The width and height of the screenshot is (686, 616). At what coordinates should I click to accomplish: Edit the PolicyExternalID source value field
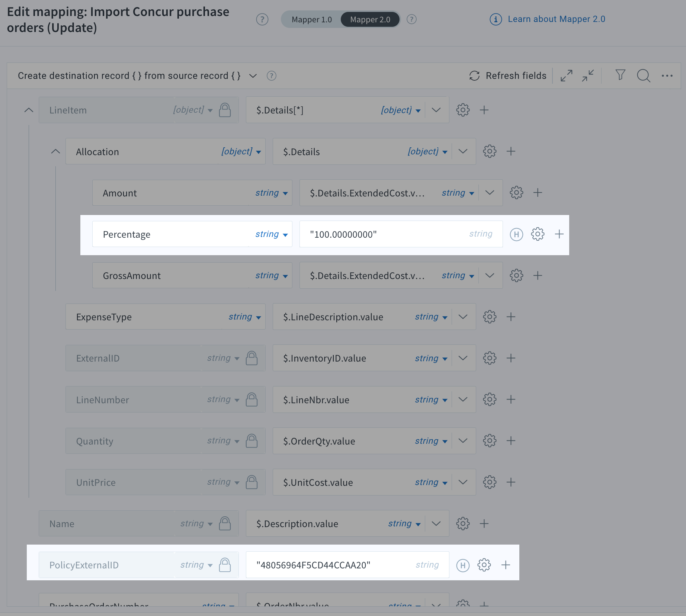point(347,565)
